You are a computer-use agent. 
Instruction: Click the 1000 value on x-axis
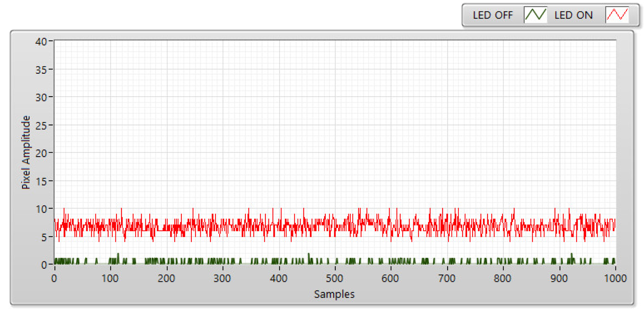pos(615,278)
